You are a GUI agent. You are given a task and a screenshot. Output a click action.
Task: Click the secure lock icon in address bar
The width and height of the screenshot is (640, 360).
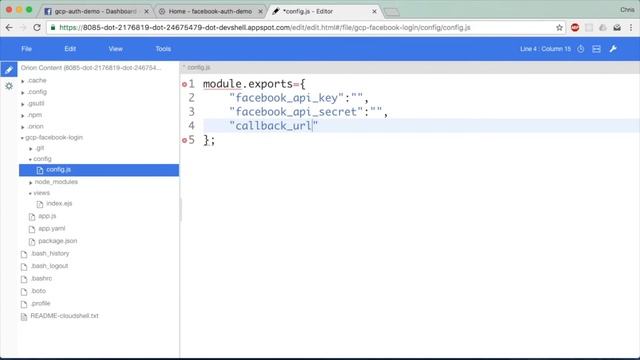tap(53, 28)
